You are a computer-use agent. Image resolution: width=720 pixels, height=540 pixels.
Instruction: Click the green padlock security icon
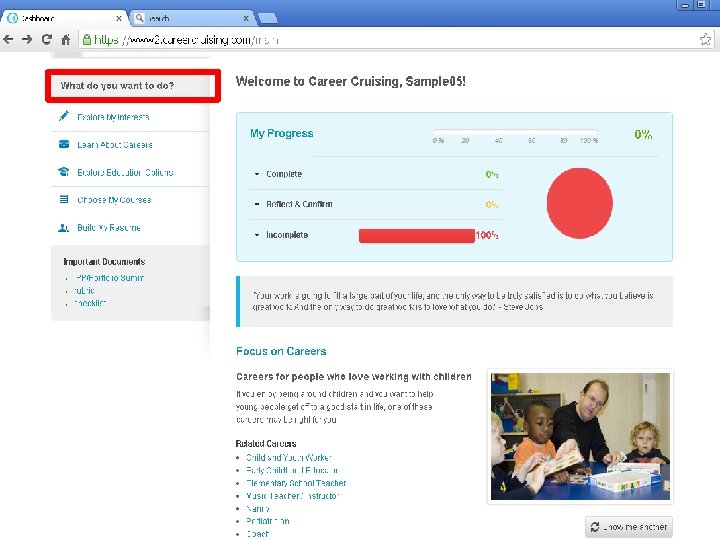tap(86, 40)
